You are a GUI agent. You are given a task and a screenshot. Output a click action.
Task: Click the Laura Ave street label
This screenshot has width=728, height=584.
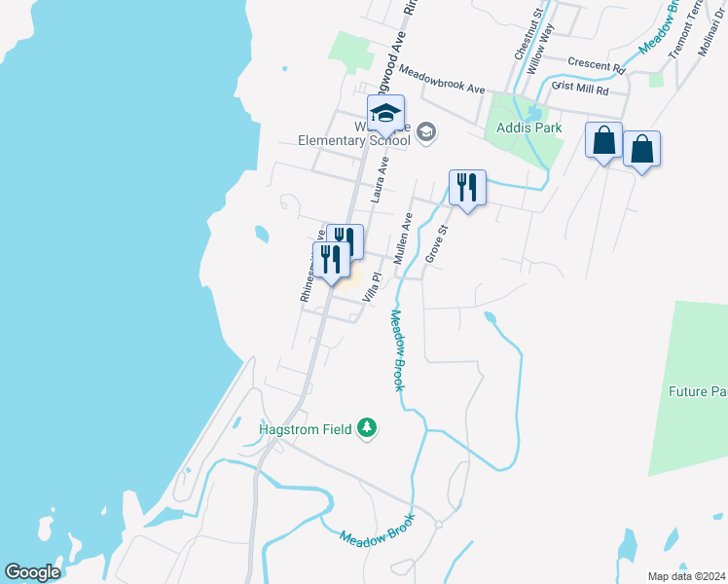pos(380,180)
